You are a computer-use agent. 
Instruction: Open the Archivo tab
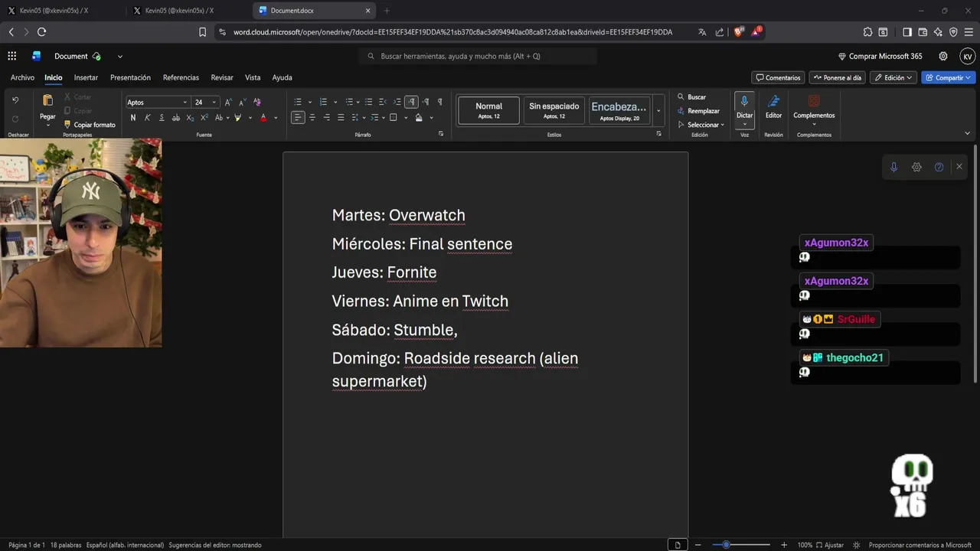point(22,77)
